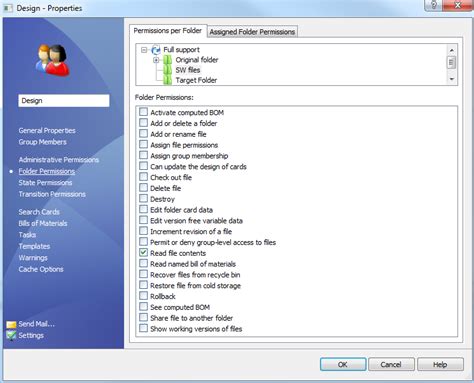The width and height of the screenshot is (474, 383).
Task: Click the folder tree scroll up arrow
Action: tap(452, 50)
